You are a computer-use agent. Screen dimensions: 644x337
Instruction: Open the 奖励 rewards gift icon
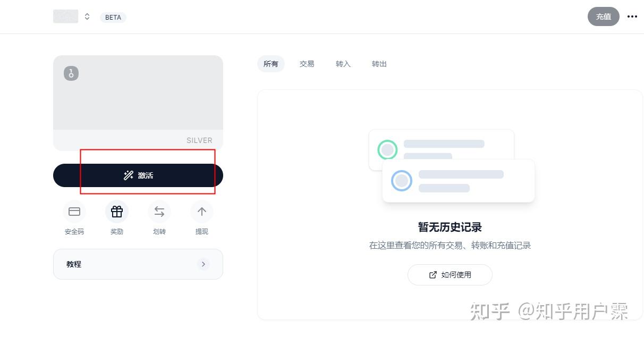coord(117,212)
